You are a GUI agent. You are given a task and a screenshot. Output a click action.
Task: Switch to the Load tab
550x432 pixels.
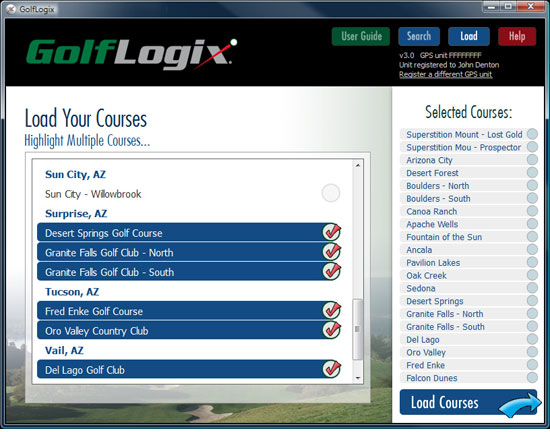[x=469, y=36]
